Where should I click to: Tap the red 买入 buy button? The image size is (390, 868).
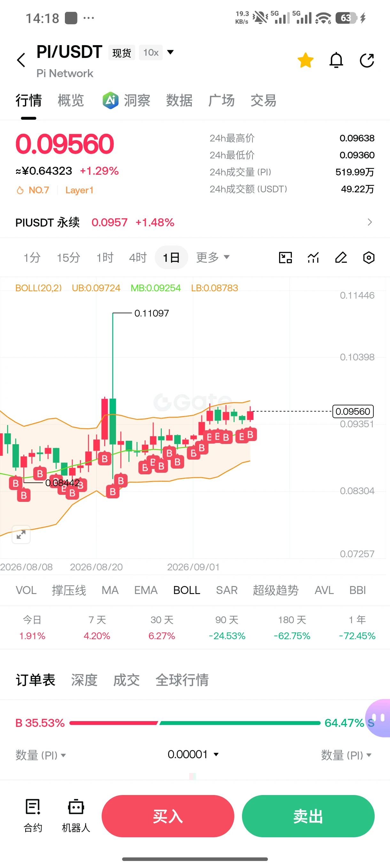168,816
